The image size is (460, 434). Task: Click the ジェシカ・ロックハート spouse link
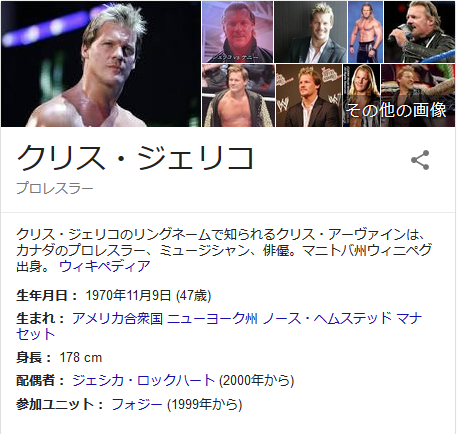[144, 380]
